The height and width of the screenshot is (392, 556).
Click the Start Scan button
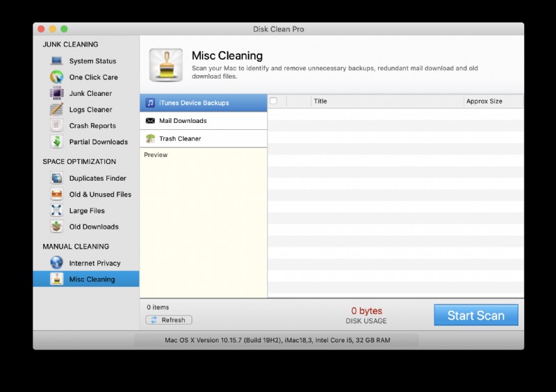pos(476,315)
